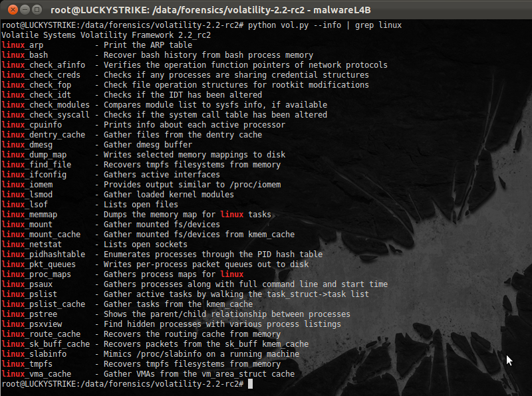Click the linux_check_syscall plugin name
Image resolution: width=532 pixels, height=396 pixels.
pos(46,114)
